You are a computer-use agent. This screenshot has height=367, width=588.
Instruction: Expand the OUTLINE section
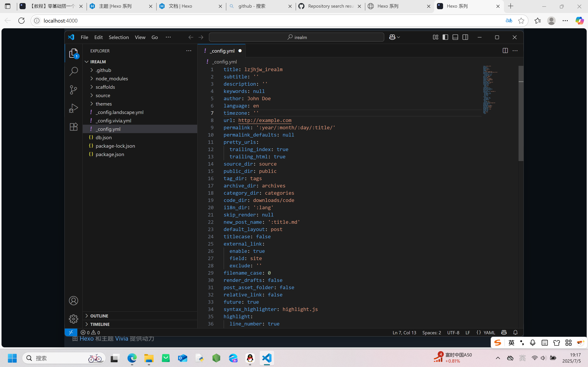click(x=99, y=316)
